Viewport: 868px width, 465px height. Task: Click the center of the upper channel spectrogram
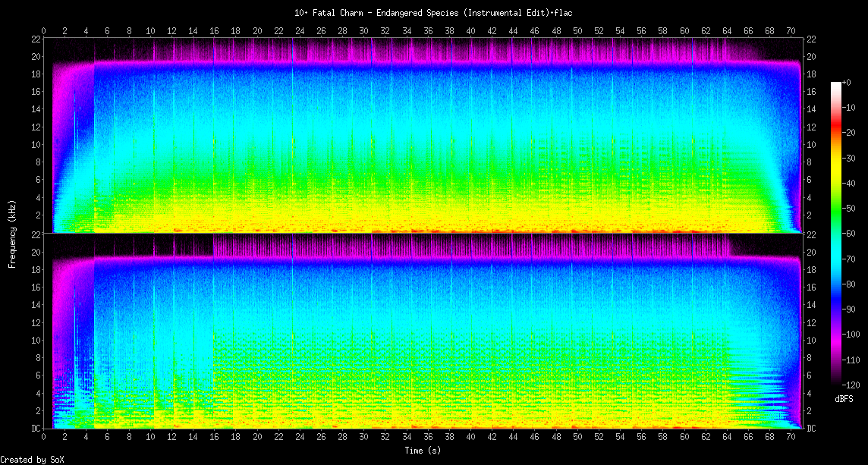(x=423, y=136)
